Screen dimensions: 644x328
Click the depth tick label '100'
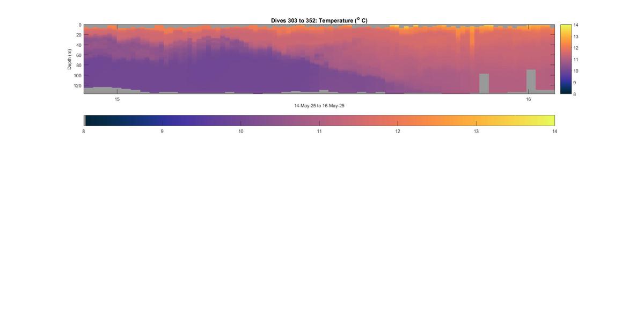(x=77, y=76)
